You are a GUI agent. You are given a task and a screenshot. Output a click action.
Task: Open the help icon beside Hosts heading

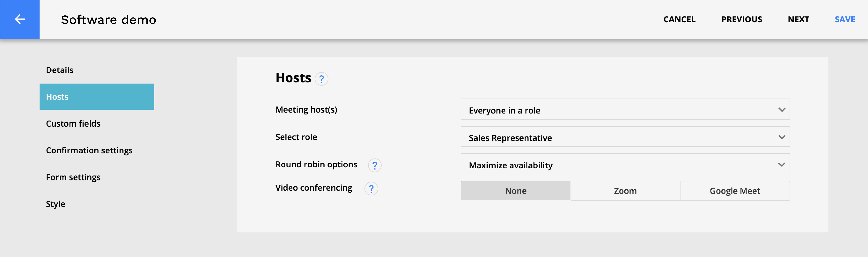pyautogui.click(x=321, y=79)
